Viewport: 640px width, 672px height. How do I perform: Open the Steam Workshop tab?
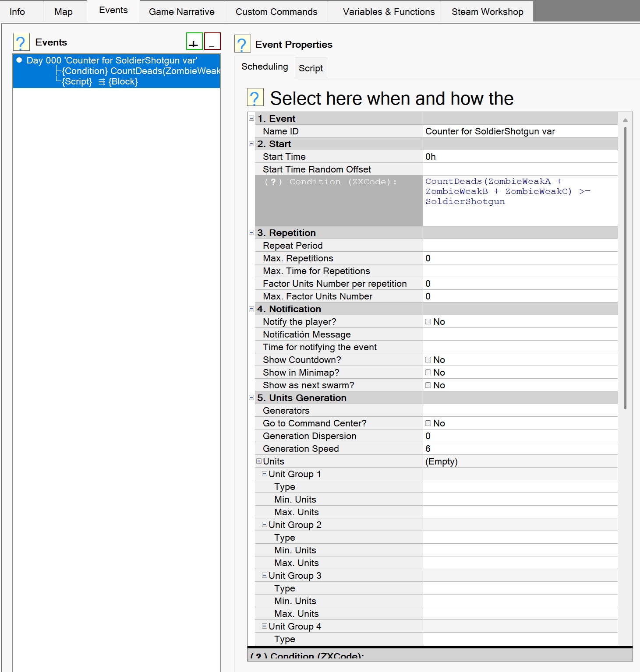(x=487, y=12)
